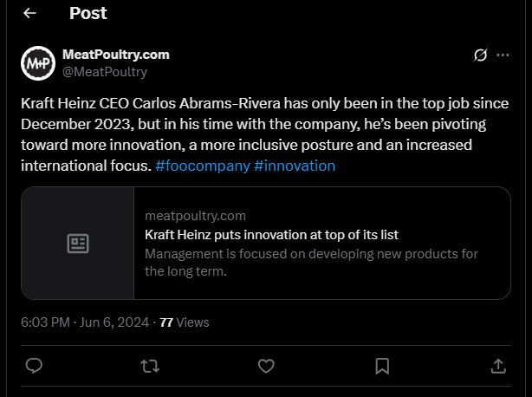Click the @MeatPoultry handle
Image resolution: width=532 pixels, height=397 pixels.
(105, 72)
